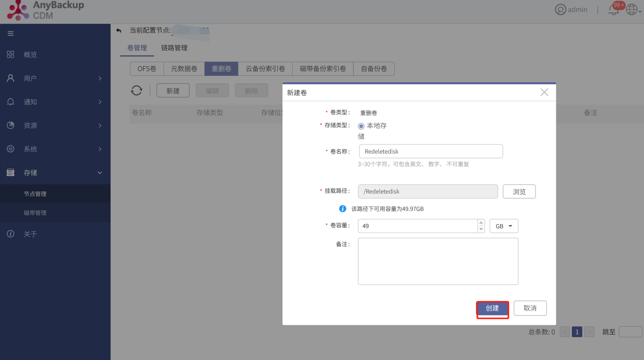Viewport: 644px width, 360px height.
Task: Open the 用户 user management sidebar item
Action: (29, 78)
